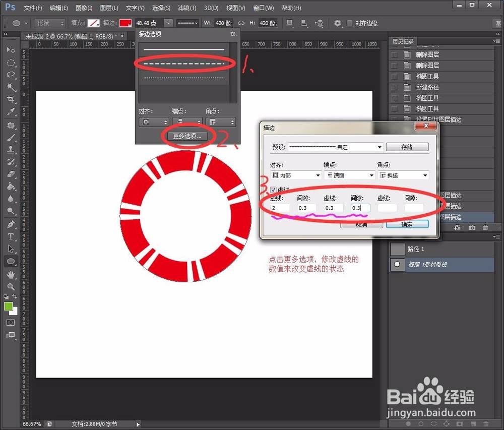Select the Type tool
504x430 pixels.
[11, 236]
